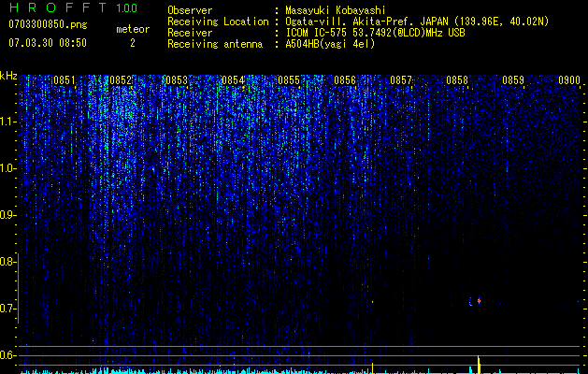Click the 0858 time marker

click(457, 80)
